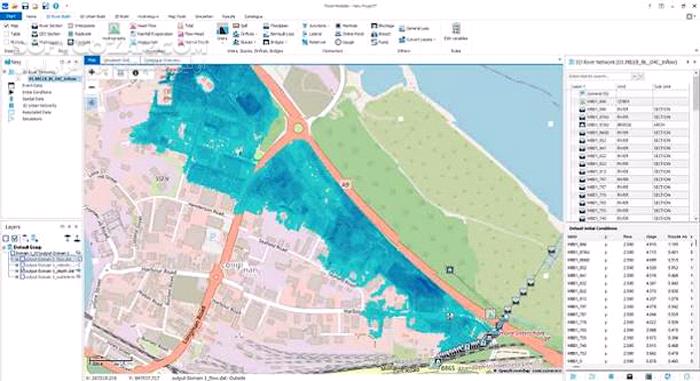The width and height of the screenshot is (700, 381).
Task: Open the Culvert Losses dropdown
Action: pyautogui.click(x=417, y=40)
